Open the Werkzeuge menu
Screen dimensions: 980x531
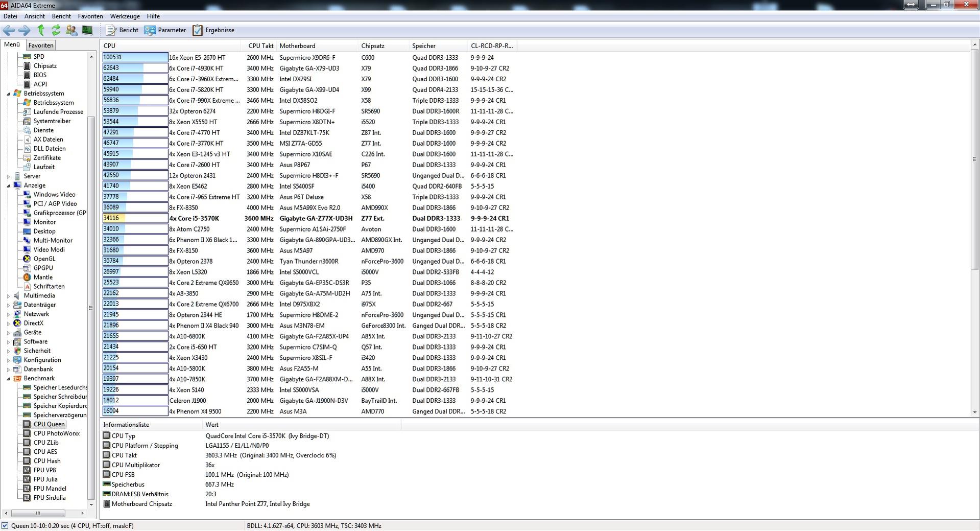click(125, 16)
